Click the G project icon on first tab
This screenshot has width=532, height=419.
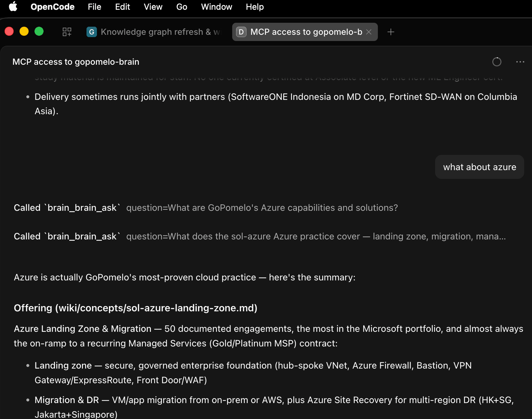tap(92, 32)
